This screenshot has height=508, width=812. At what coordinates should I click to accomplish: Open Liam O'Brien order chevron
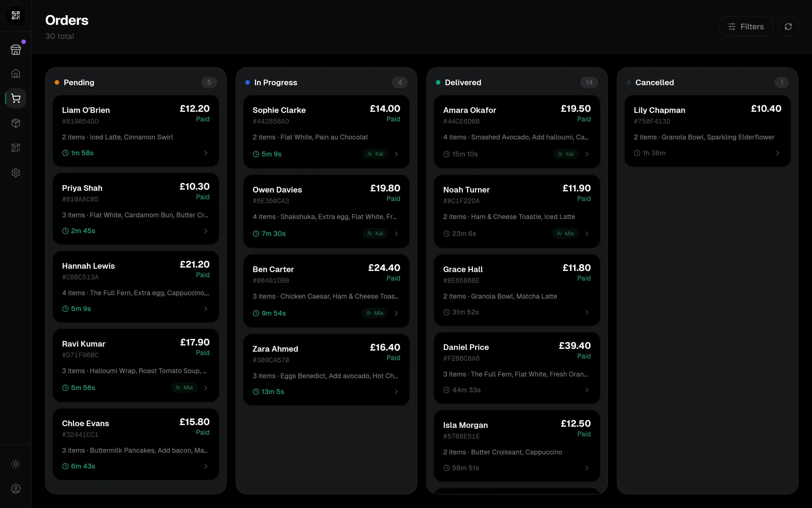point(206,153)
